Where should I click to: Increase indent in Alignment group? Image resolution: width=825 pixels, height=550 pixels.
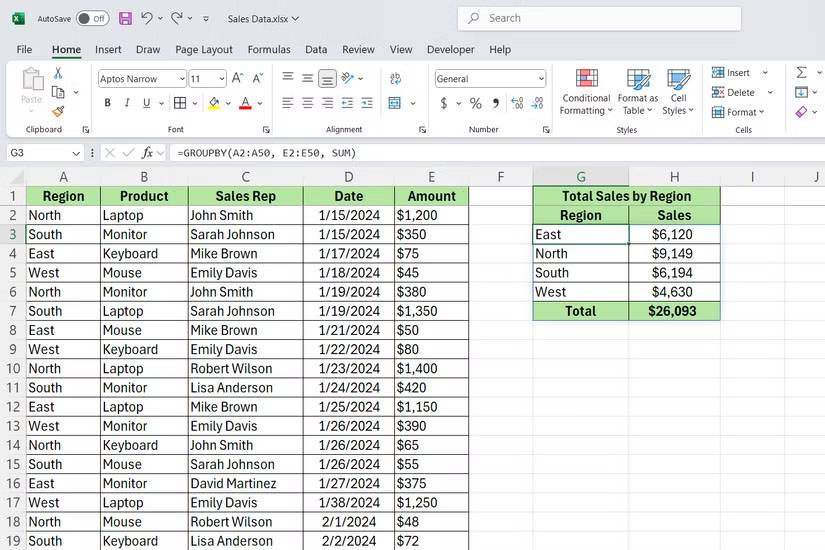367,103
